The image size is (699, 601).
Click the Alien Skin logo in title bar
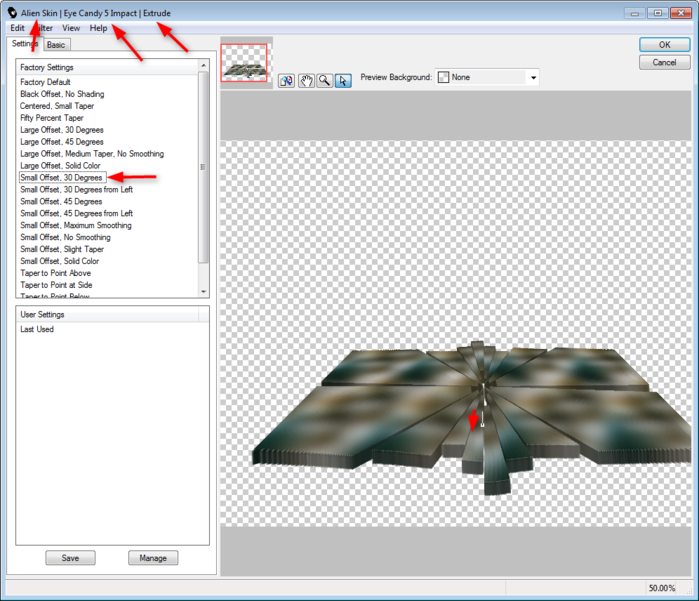(x=12, y=13)
